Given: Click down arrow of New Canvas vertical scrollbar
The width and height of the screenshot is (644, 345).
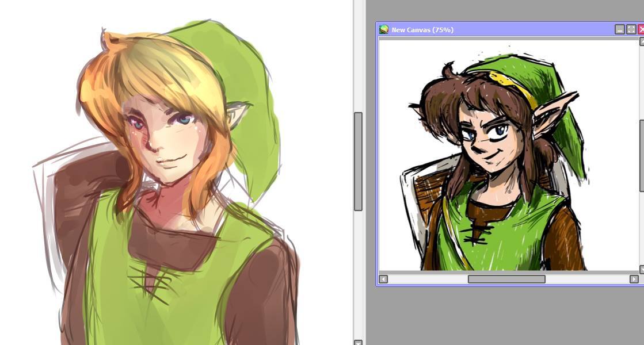Looking at the screenshot, I should tap(642, 269).
